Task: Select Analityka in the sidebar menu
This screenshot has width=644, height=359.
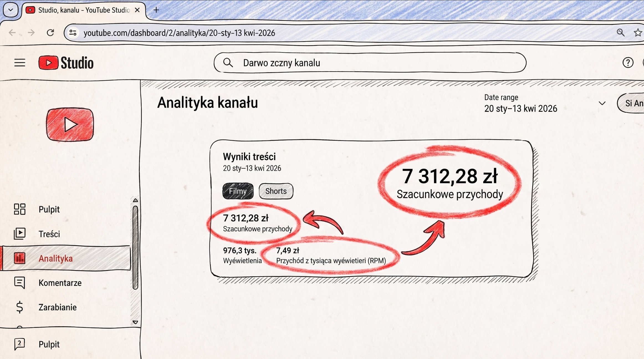Action: (55, 258)
